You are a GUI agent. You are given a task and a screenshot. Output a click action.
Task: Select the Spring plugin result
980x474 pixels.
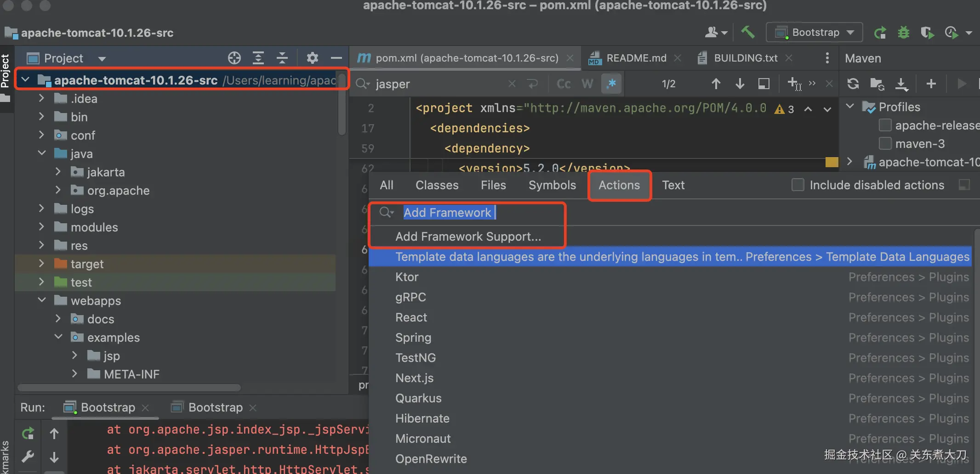tap(670, 338)
